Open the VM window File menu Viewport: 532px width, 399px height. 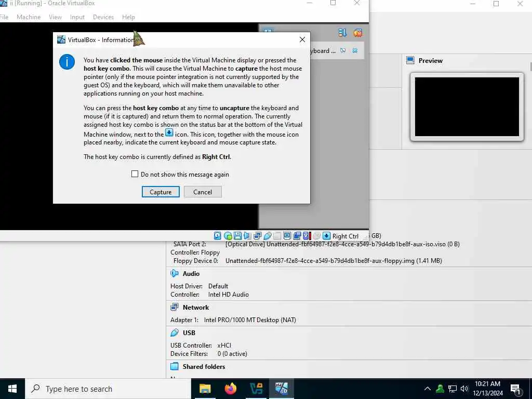(x=4, y=17)
